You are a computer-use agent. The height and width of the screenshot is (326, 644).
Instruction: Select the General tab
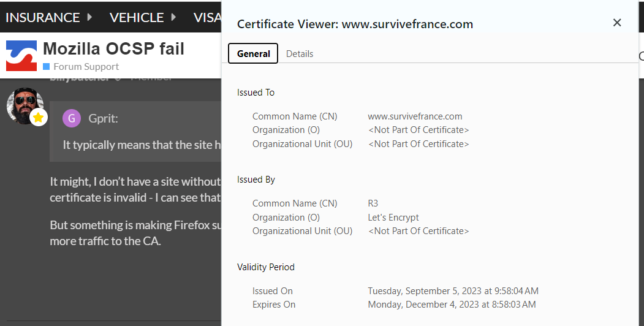click(x=253, y=53)
